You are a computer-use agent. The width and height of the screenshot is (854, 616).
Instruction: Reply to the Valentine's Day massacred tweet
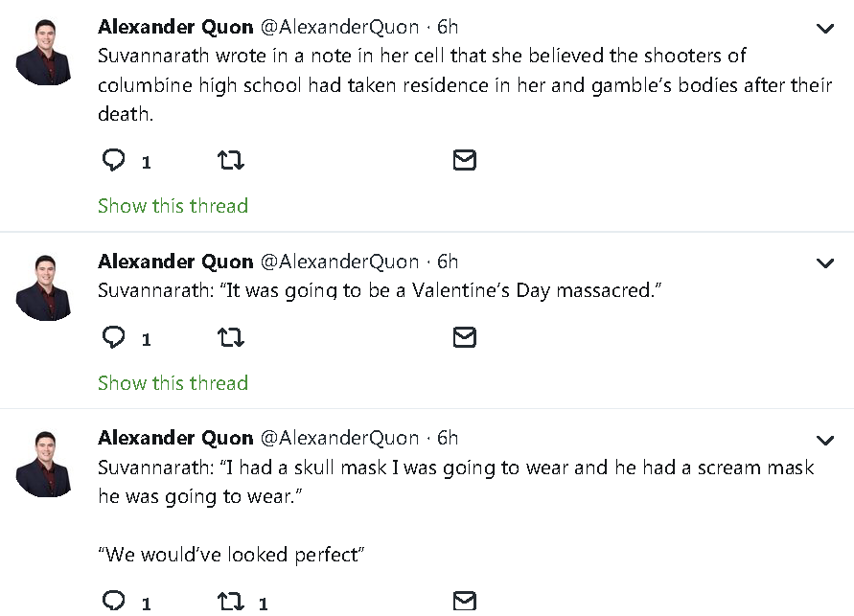(x=114, y=337)
